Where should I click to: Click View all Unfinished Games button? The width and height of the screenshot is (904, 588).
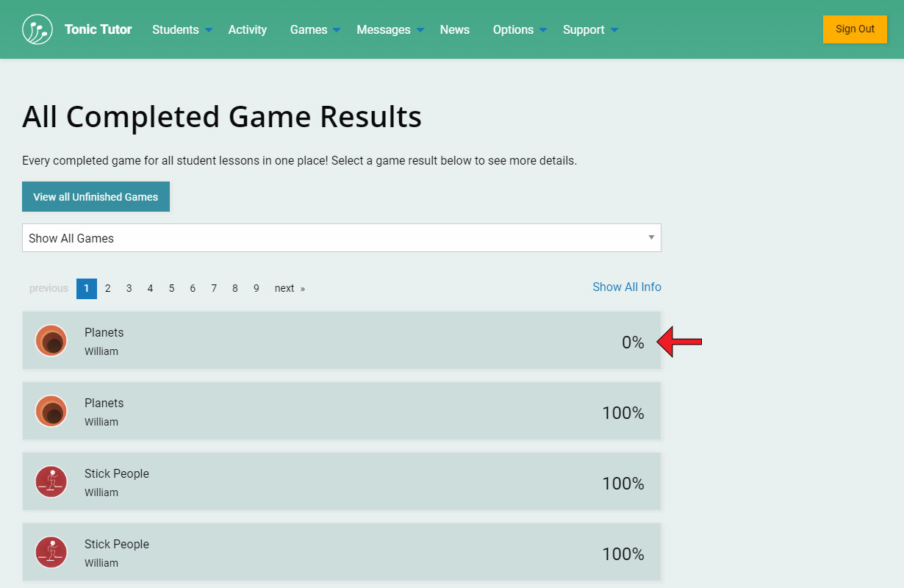[x=96, y=197]
